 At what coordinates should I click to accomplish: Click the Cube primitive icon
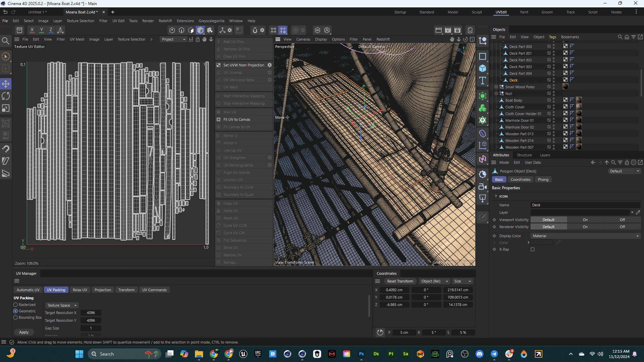483,68
